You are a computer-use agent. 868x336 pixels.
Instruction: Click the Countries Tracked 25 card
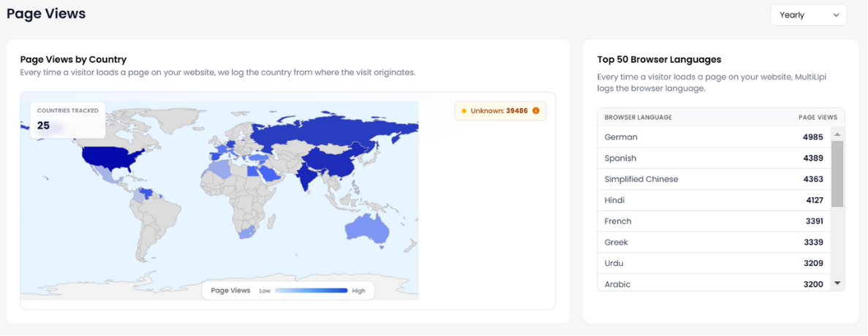pos(67,119)
